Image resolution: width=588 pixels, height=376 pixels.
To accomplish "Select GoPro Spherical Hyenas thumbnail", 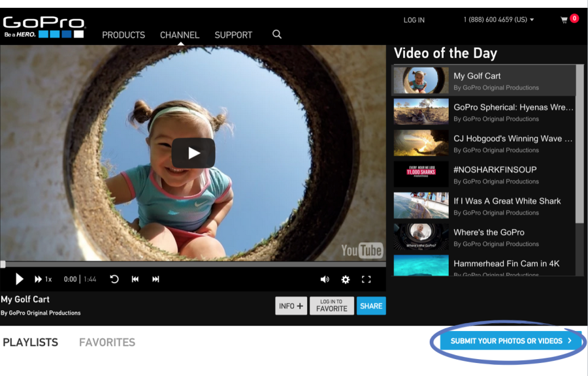I will coord(421,112).
